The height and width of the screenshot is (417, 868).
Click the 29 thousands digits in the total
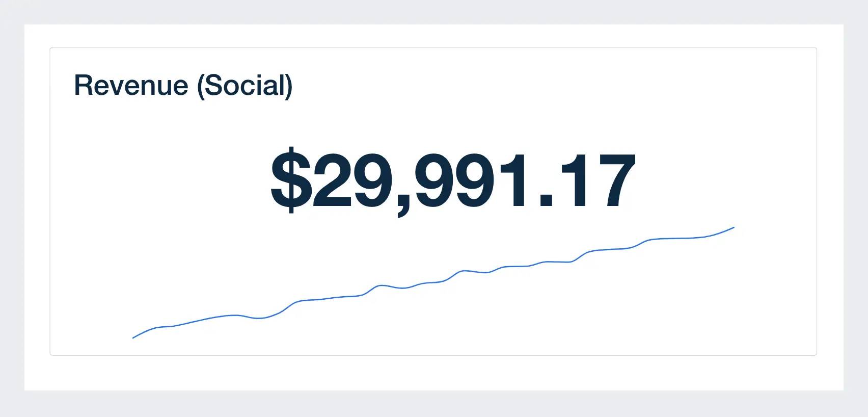pyautogui.click(x=354, y=180)
